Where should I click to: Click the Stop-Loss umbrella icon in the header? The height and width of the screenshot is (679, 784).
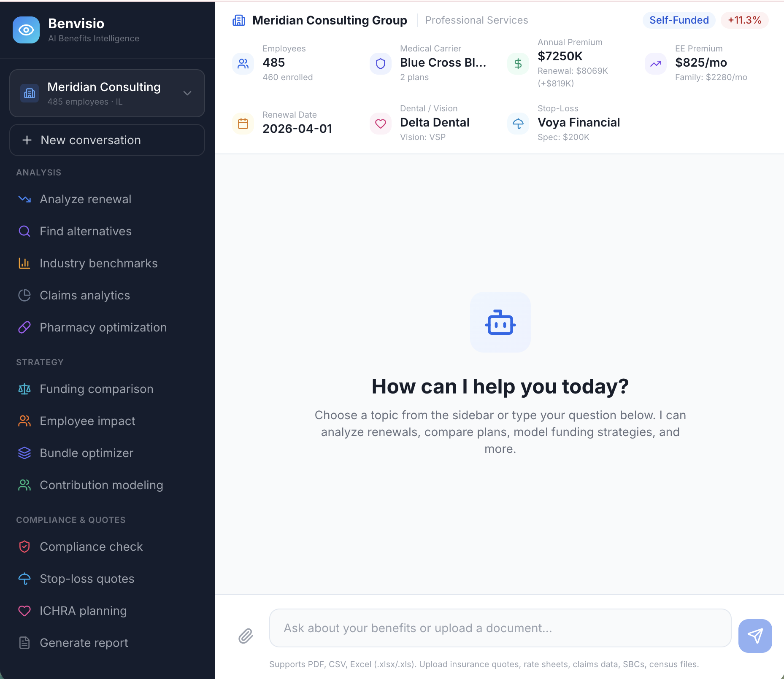click(518, 124)
